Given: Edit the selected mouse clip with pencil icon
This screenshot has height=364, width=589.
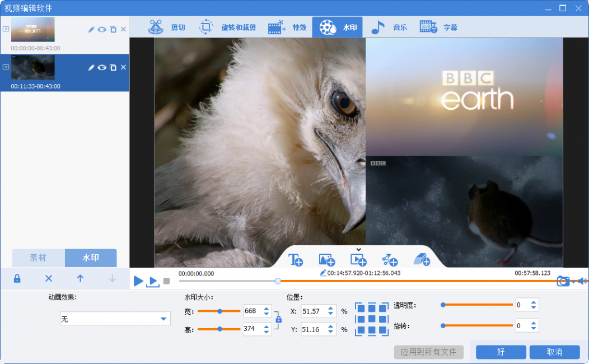Looking at the screenshot, I should 91,68.
